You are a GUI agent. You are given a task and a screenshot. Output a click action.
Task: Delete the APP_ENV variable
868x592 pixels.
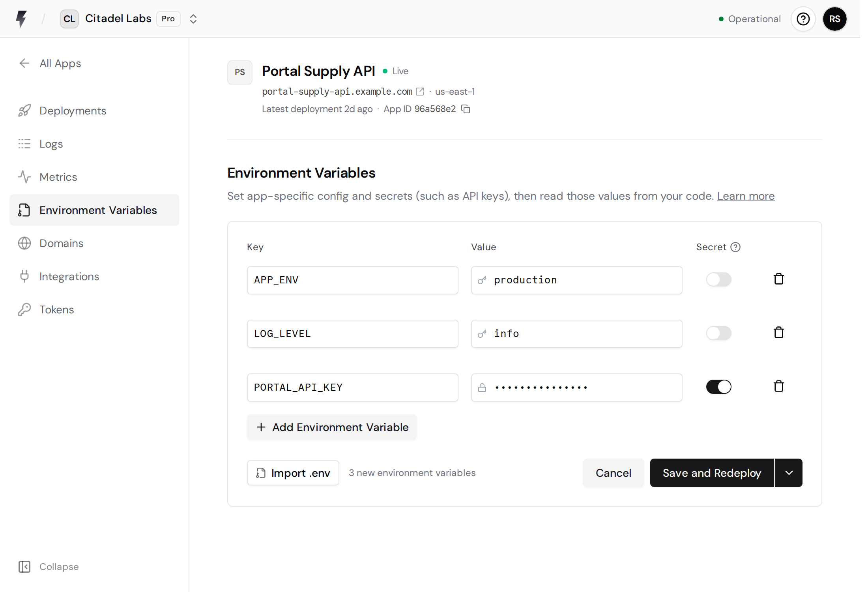pos(779,279)
